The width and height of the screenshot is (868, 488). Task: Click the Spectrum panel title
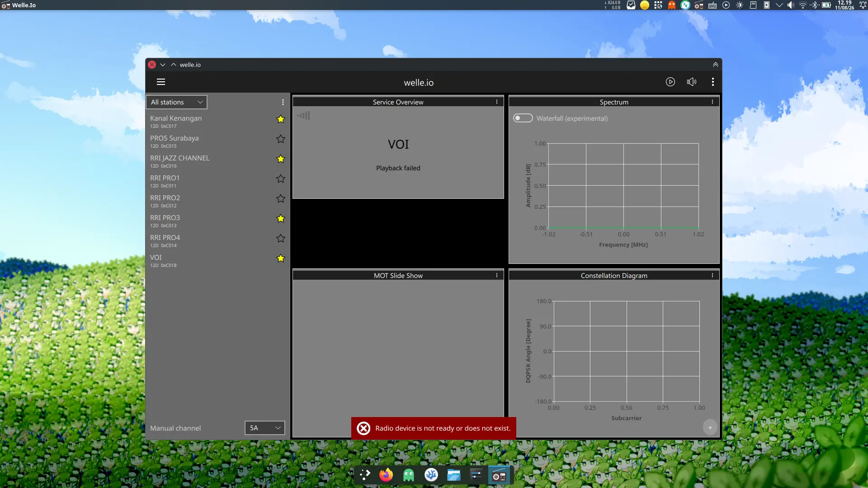[x=614, y=102]
